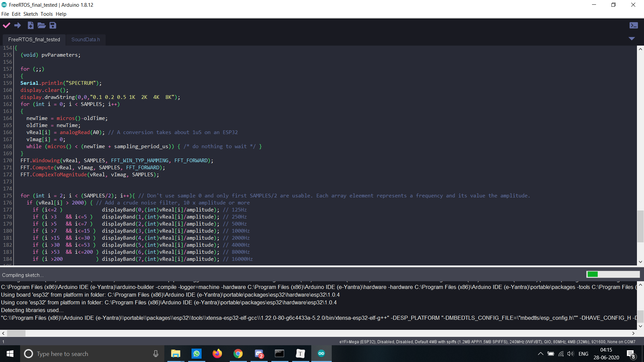The width and height of the screenshot is (644, 362).
Task: Click the Upload arrow icon
Action: [x=18, y=25]
